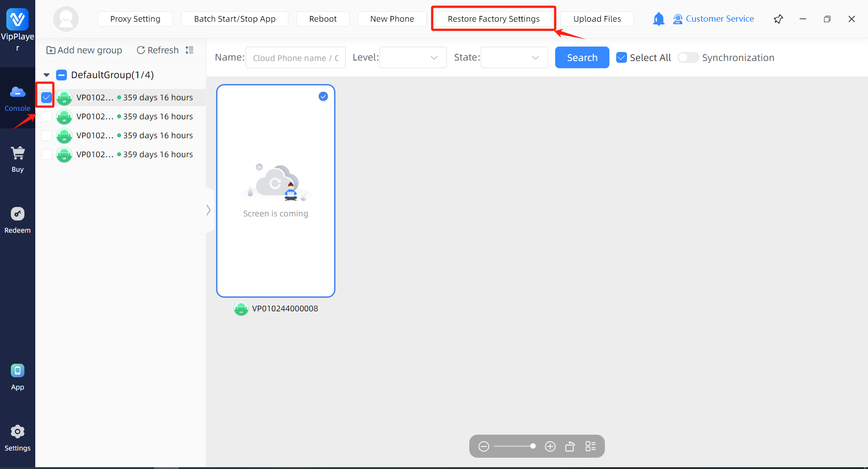
Task: Collapse the DefaultGroup tree arrow
Action: pyautogui.click(x=47, y=75)
